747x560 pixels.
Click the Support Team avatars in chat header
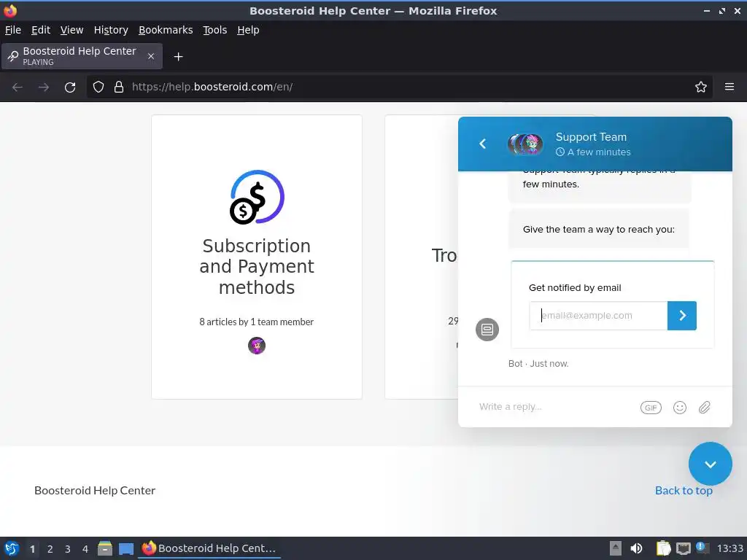coord(525,144)
